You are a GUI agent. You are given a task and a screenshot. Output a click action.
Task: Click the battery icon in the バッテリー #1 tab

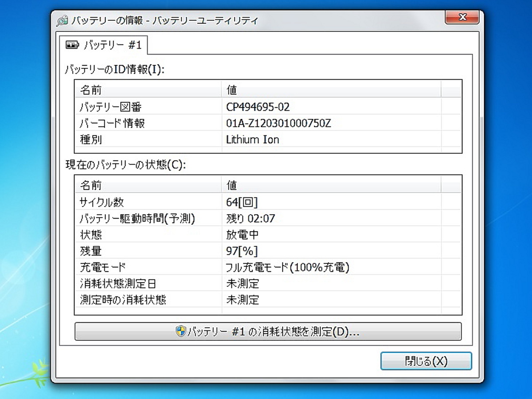(71, 45)
